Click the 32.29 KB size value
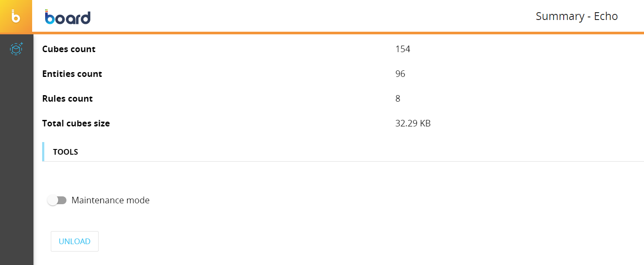The width and height of the screenshot is (644, 265). (x=413, y=123)
